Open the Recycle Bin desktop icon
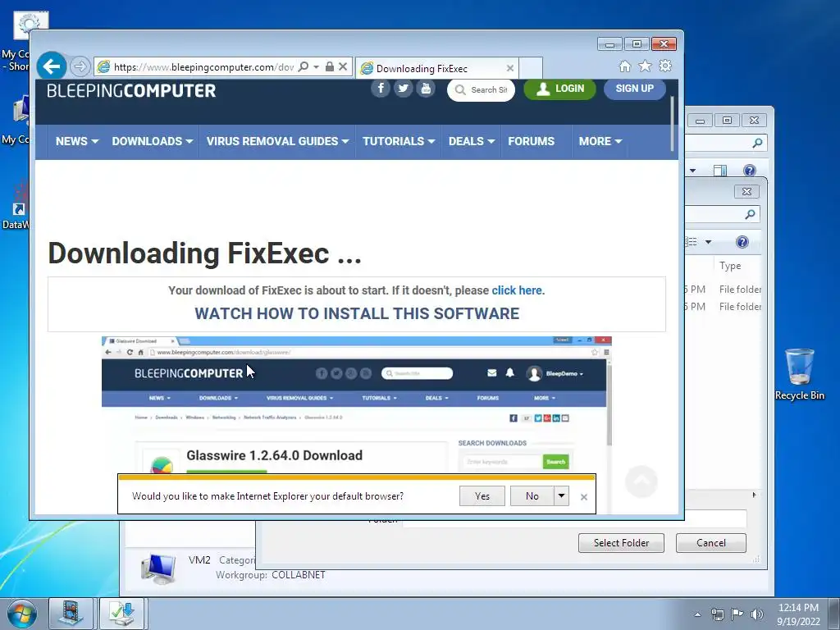The width and height of the screenshot is (840, 630). [799, 374]
